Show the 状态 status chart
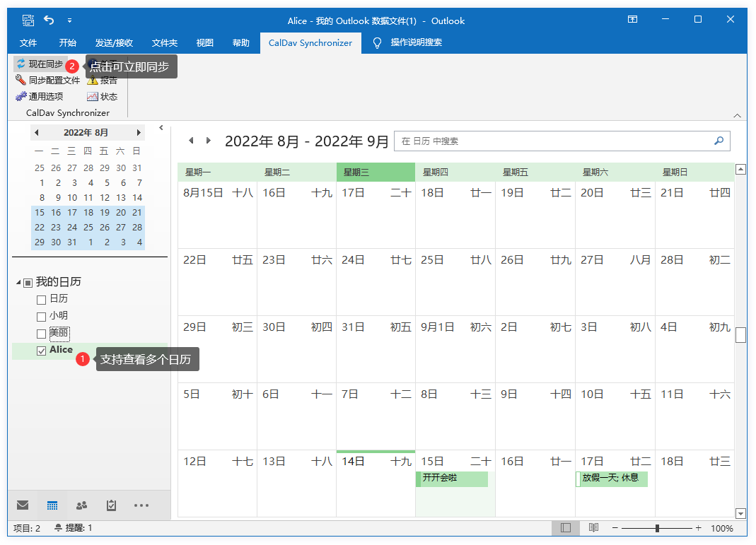 (102, 96)
